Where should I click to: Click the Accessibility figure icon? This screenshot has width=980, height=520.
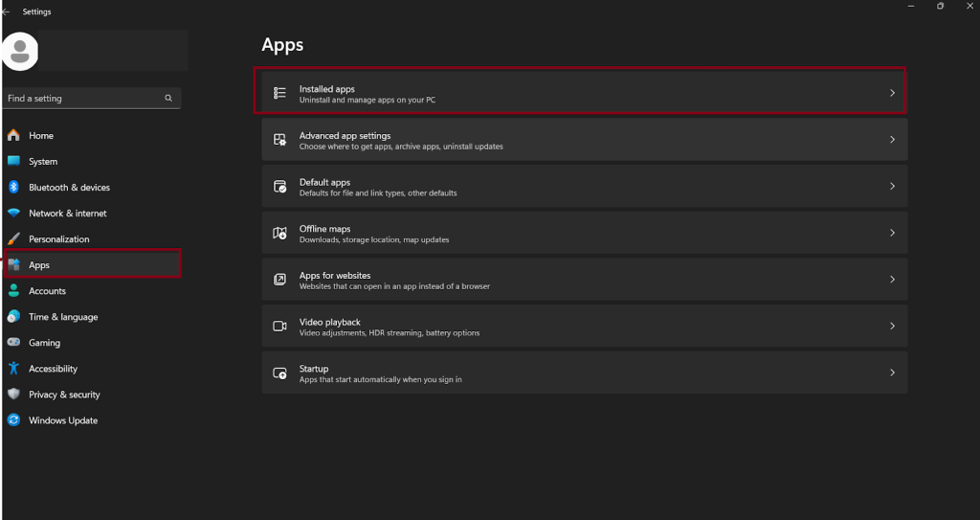pyautogui.click(x=13, y=369)
